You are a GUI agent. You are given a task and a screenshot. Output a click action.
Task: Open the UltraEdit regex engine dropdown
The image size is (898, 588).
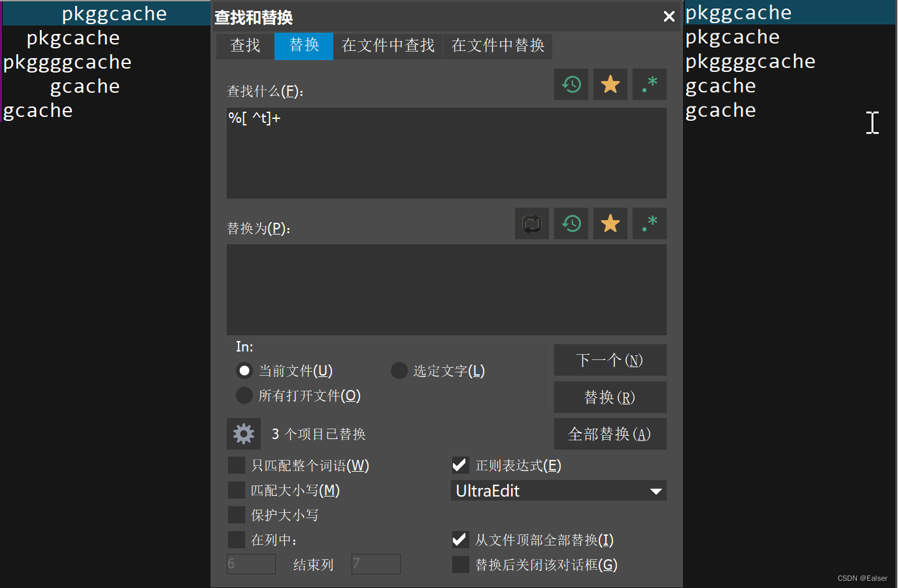click(559, 491)
